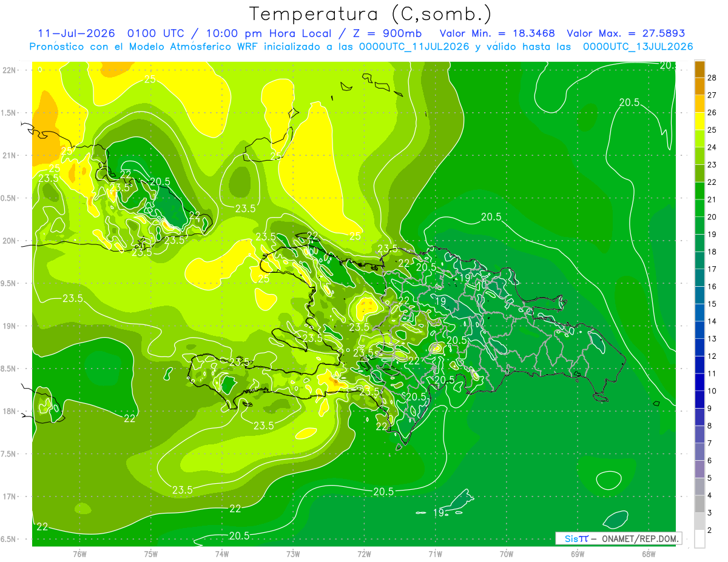Click the gray swatch between 3 and 4
The height and width of the screenshot is (562, 728).
[699, 504]
